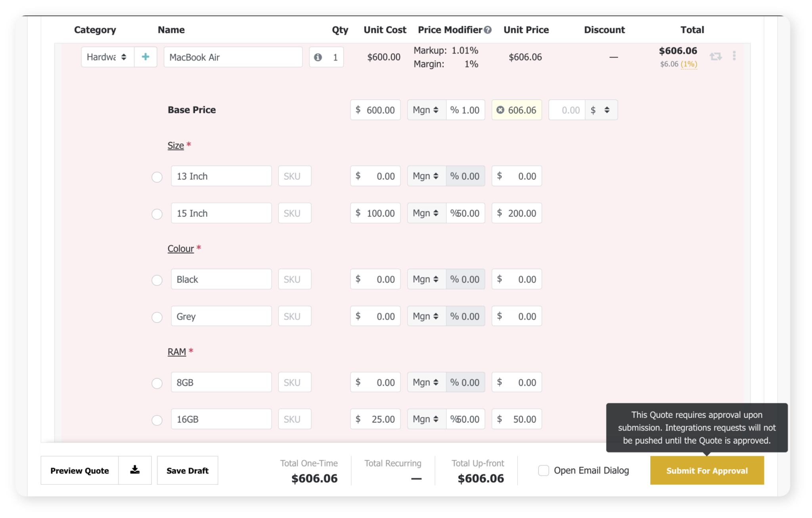
Task: Open the three-dot options menu for the line item
Action: coord(734,55)
